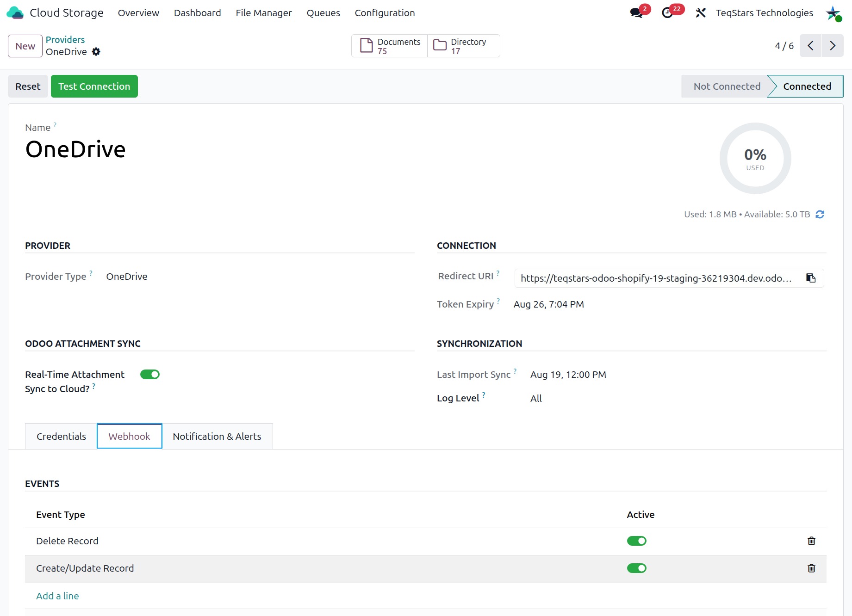The height and width of the screenshot is (616, 852).
Task: Go to next record arrow
Action: tap(833, 46)
